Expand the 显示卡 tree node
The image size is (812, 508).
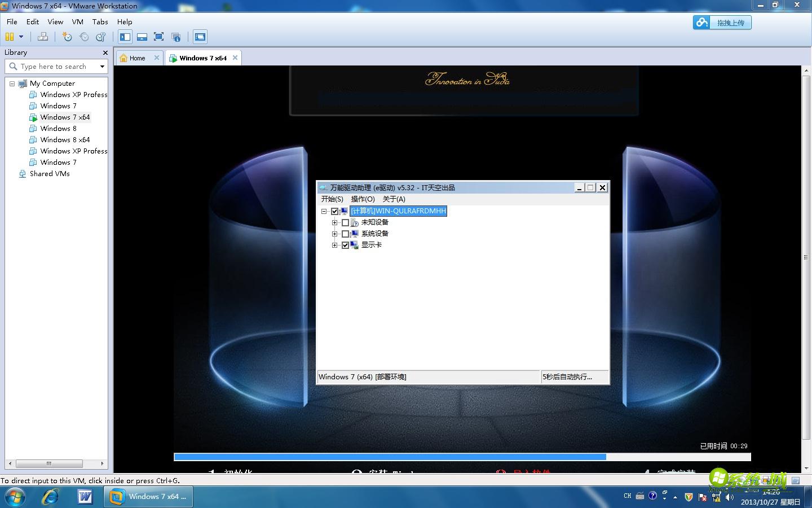[335, 245]
